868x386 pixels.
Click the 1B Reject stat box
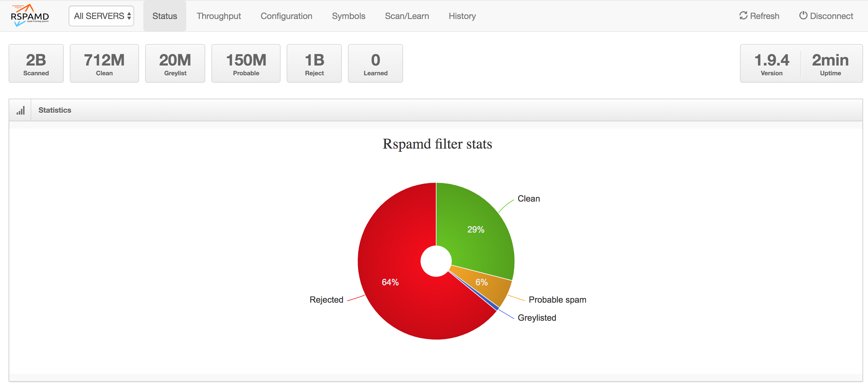tap(314, 63)
